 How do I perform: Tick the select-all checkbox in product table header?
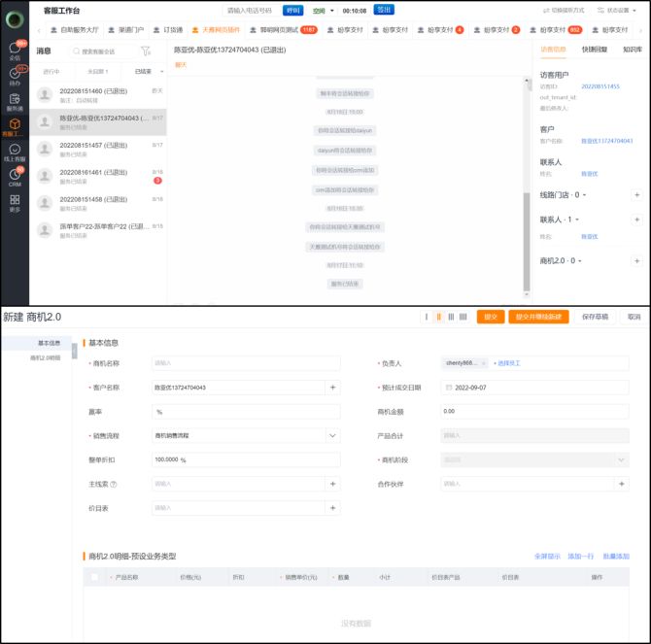(x=94, y=577)
